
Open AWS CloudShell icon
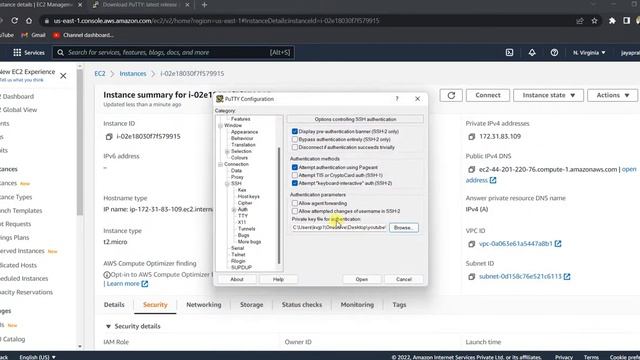click(509, 52)
